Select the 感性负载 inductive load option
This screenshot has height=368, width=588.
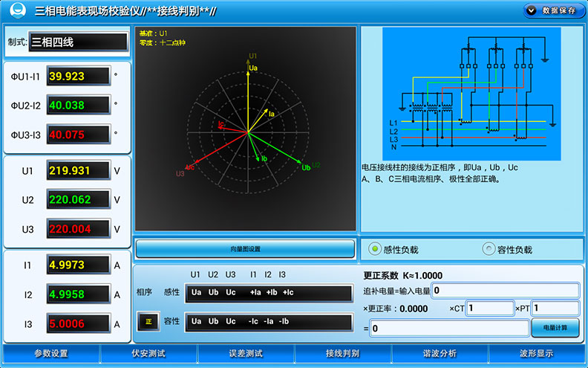375,249
